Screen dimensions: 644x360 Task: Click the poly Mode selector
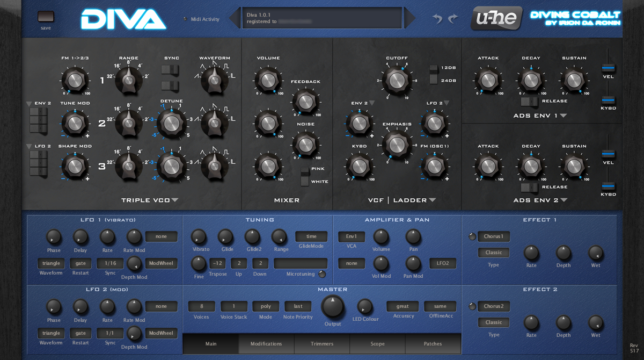coord(266,306)
